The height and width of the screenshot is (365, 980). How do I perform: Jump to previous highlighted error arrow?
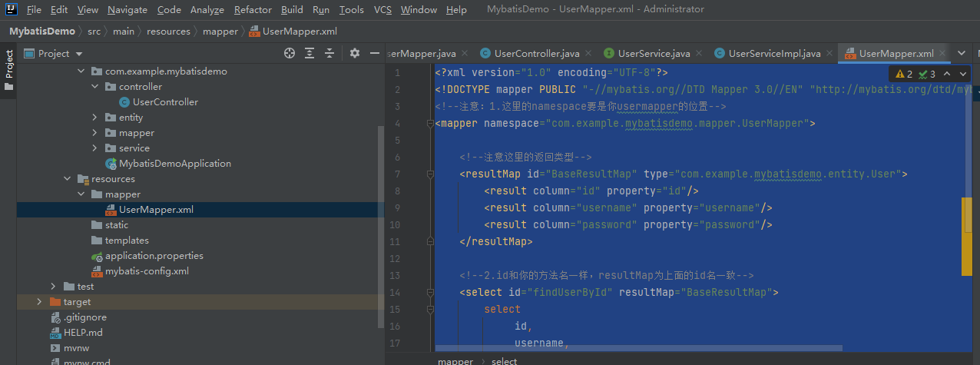point(947,74)
